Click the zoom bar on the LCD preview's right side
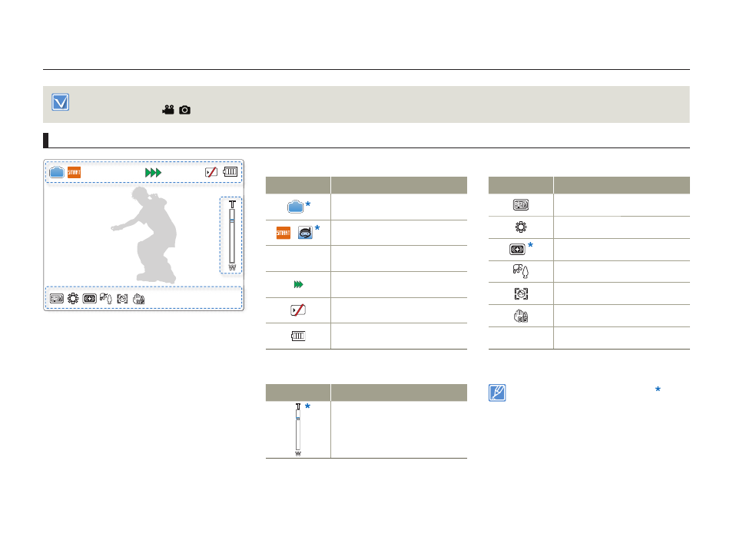Viewport: 733px width, 560px height. pos(232,236)
